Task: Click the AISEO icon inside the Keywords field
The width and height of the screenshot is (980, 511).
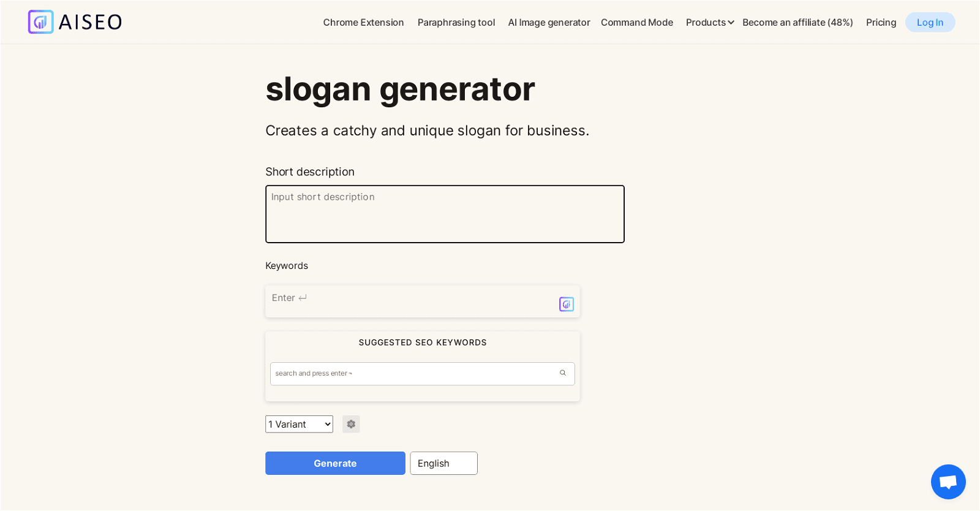Action: (566, 304)
